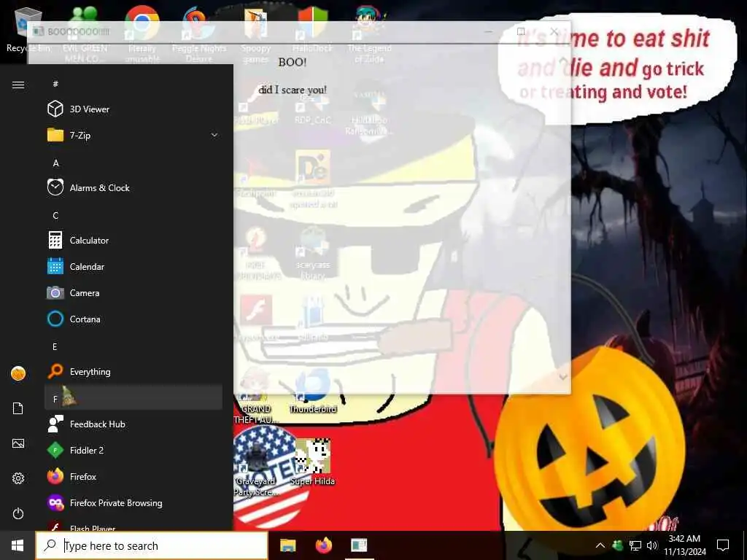Click the 'did I scare you!' text

tap(293, 90)
